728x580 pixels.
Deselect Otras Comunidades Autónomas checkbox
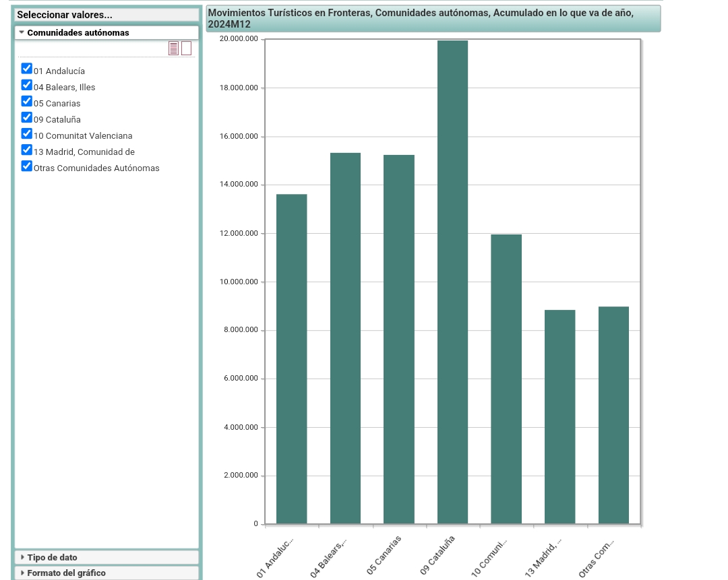tap(27, 166)
